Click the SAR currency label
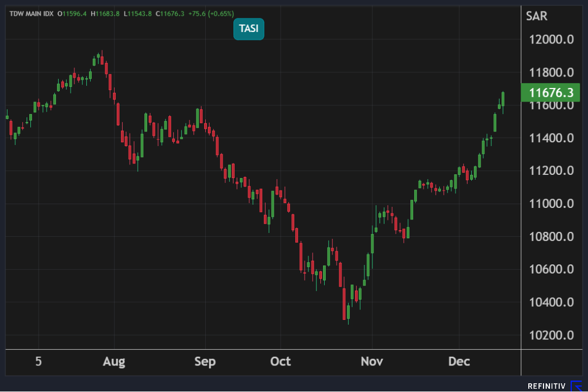Viewport: 588px width, 392px height. [x=536, y=16]
